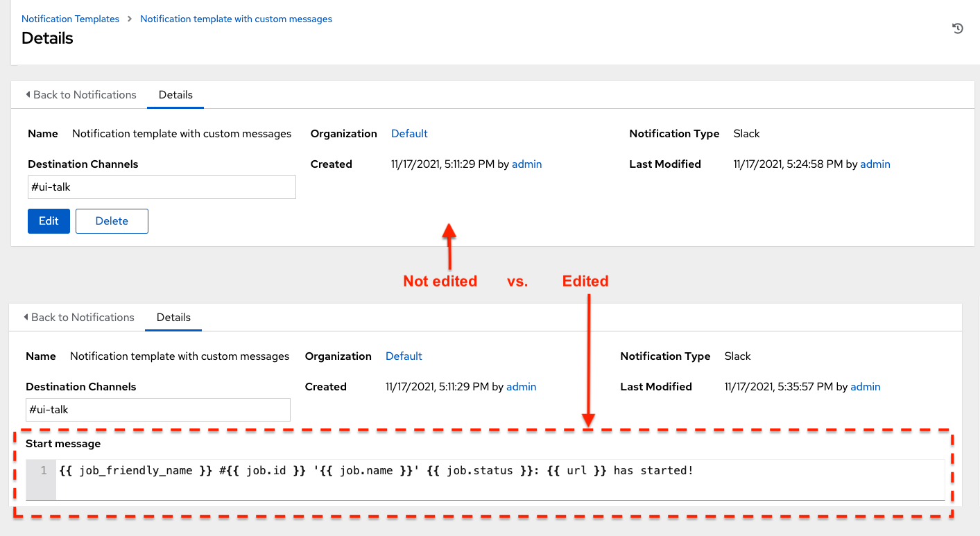
Task: Click the Edit button
Action: [x=49, y=221]
